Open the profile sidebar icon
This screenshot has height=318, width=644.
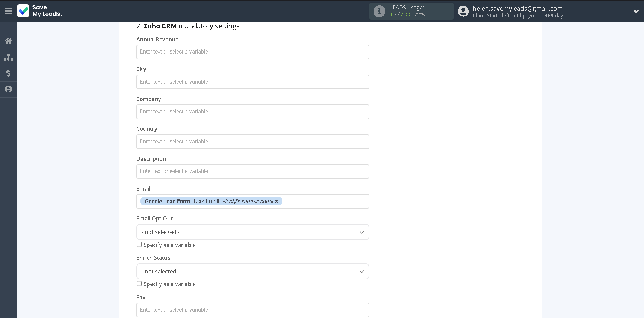[x=8, y=89]
